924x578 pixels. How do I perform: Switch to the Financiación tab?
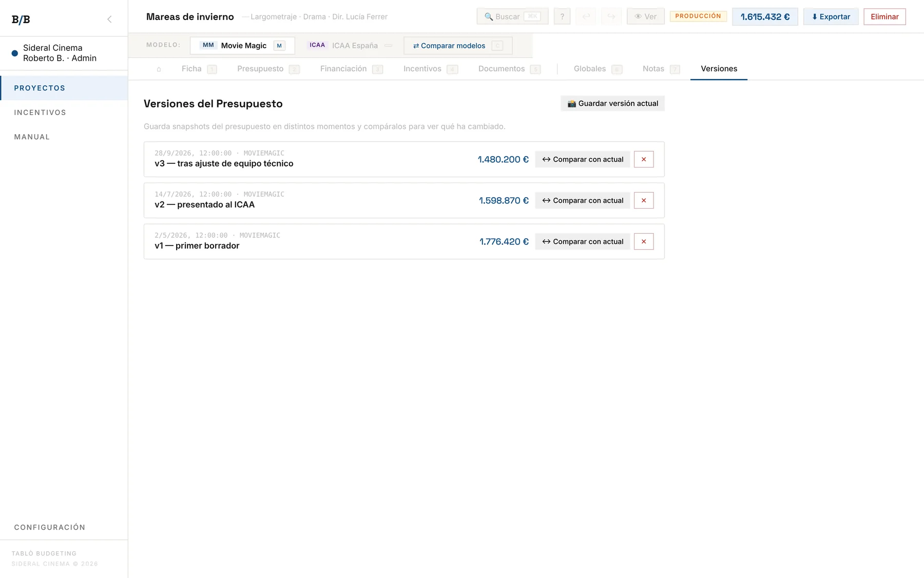pos(351,69)
